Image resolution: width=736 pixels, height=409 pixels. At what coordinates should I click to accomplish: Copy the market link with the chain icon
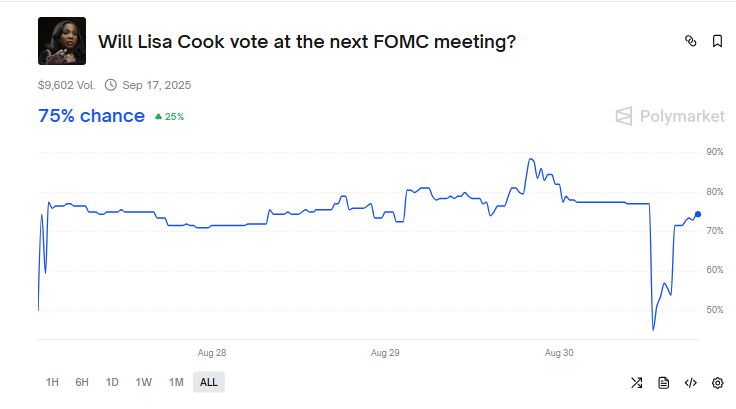[x=690, y=41]
